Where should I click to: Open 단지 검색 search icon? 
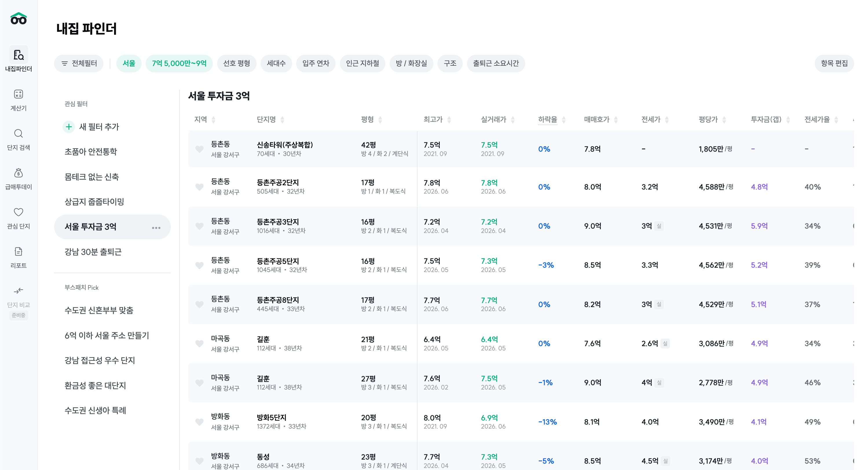[19, 133]
